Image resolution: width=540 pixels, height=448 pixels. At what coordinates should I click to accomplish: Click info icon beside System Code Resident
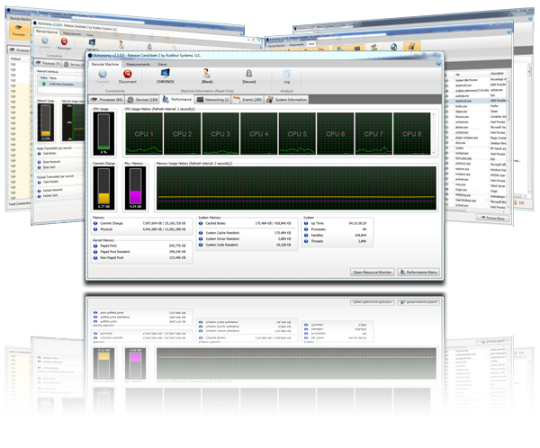[201, 245]
